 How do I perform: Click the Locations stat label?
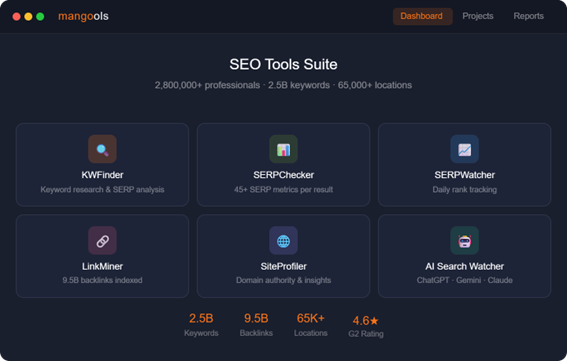[x=311, y=333]
